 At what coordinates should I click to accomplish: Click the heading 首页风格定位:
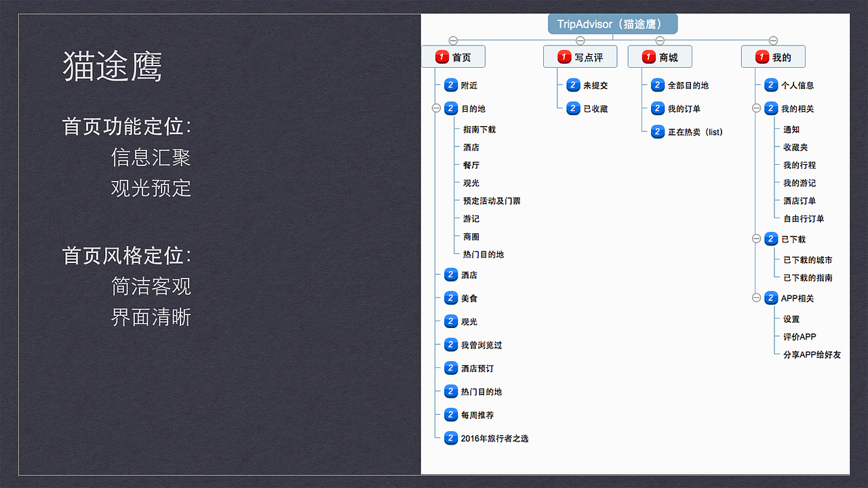tap(127, 256)
